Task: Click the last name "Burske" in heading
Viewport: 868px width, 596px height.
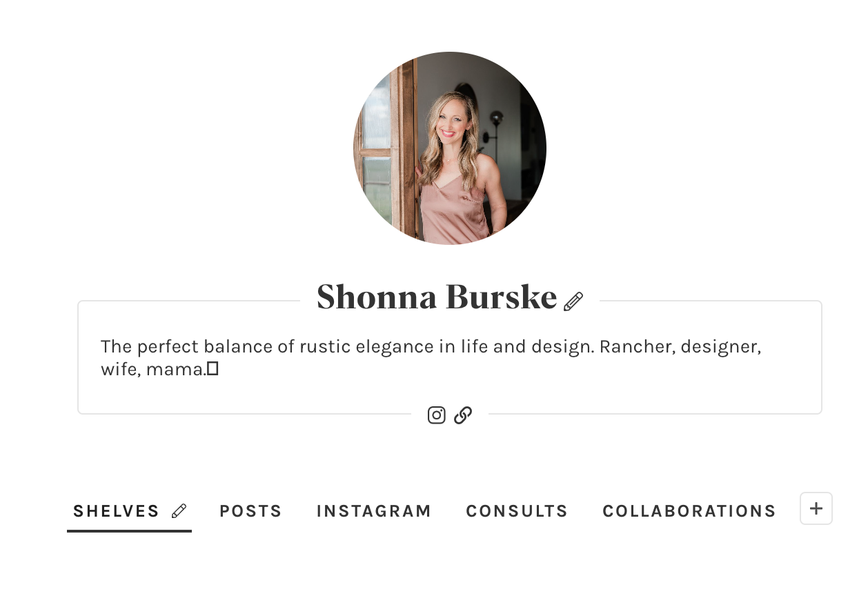Action: (x=502, y=297)
